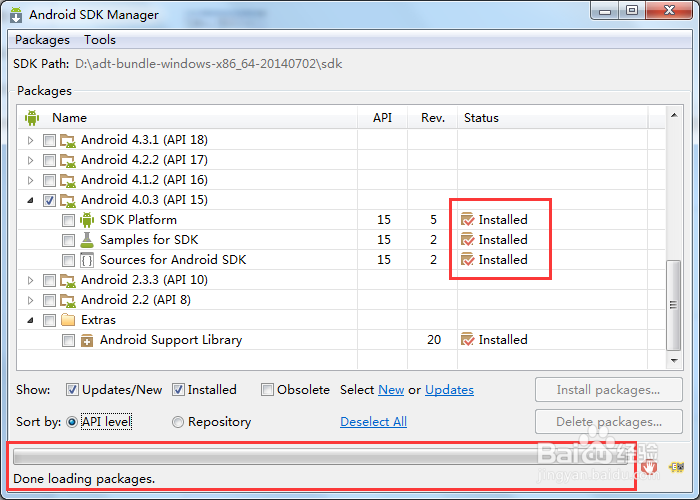Click the Delete packages... button

608,422
